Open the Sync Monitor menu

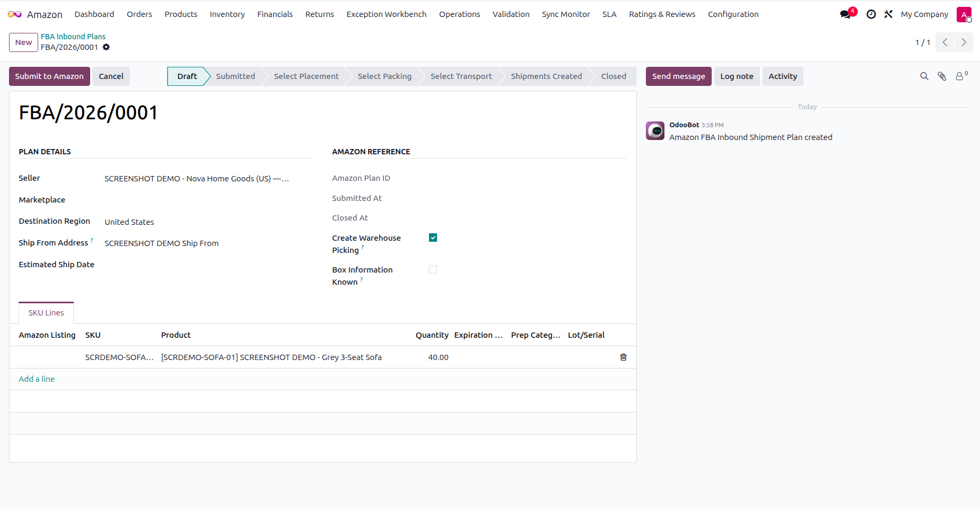566,14
